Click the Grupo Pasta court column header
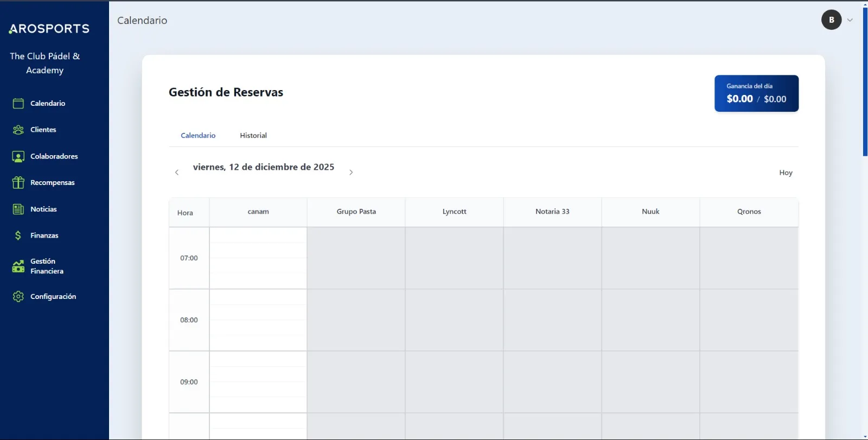 tap(356, 212)
